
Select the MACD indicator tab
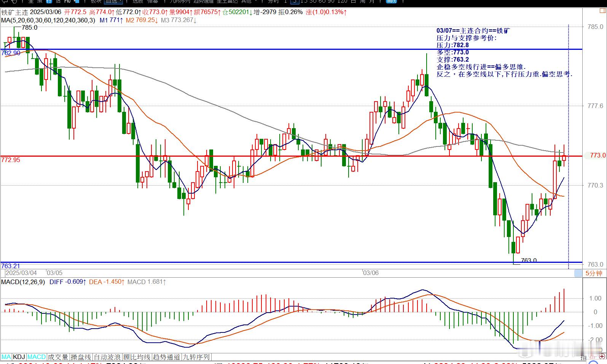pyautogui.click(x=36, y=357)
